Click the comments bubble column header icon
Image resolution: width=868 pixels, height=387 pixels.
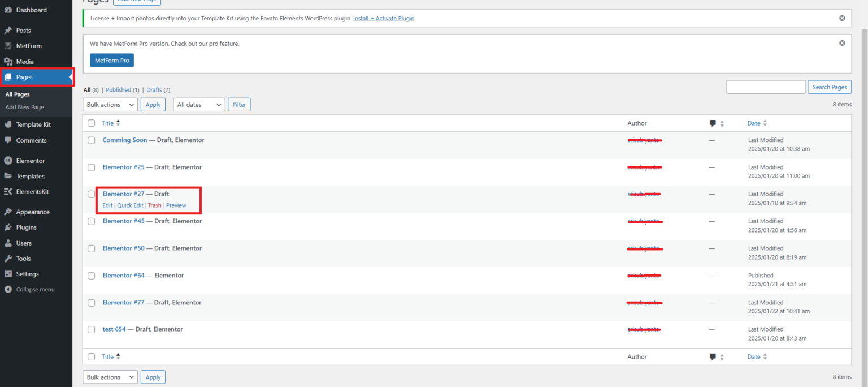pyautogui.click(x=713, y=123)
